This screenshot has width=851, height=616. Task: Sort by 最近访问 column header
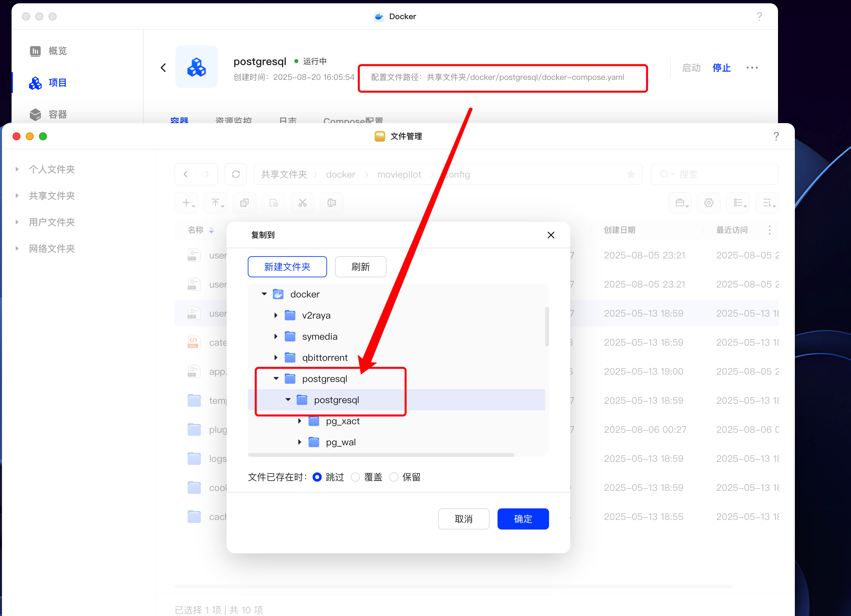coord(732,230)
